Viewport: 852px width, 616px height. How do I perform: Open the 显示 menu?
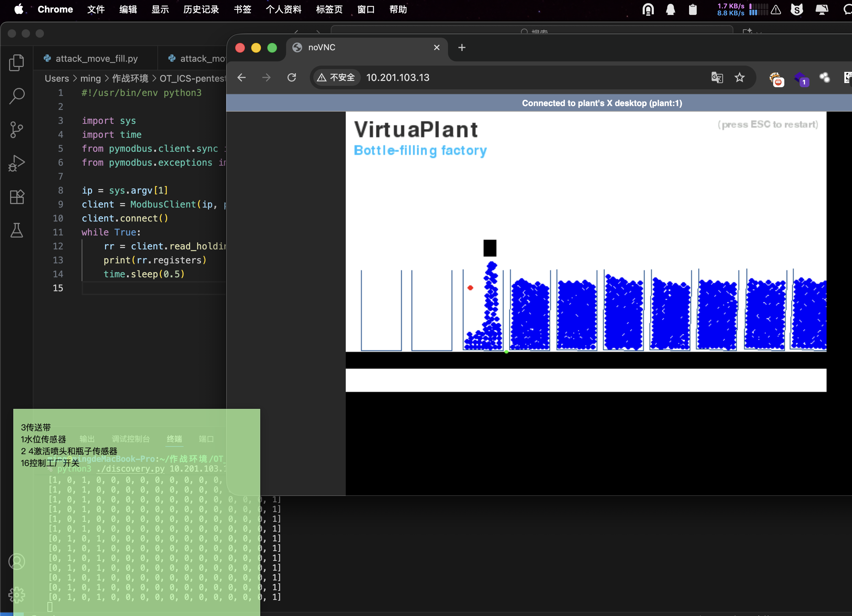click(x=160, y=9)
